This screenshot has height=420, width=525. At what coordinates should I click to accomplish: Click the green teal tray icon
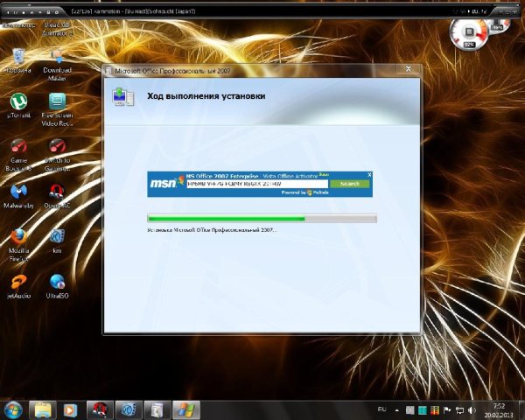(x=423, y=410)
